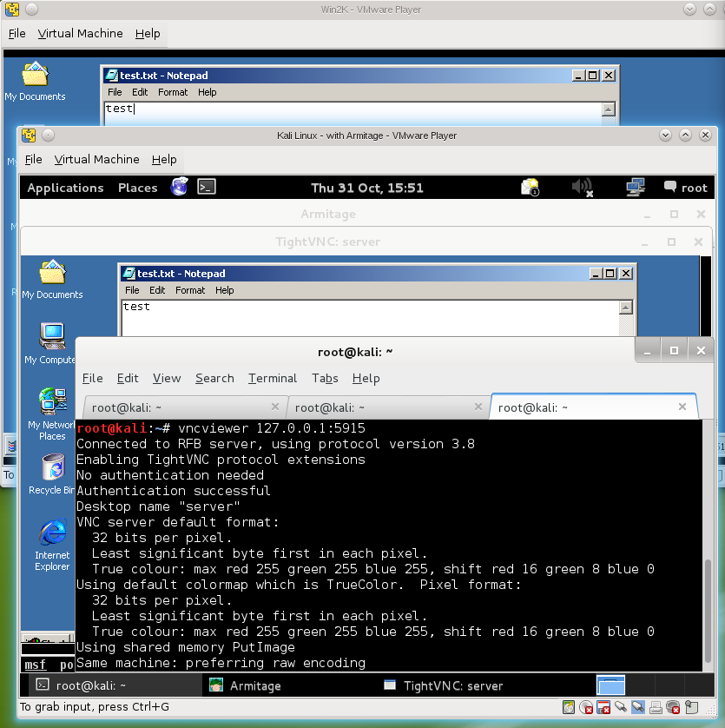The width and height of the screenshot is (725, 728).
Task: Launch the Iceweasel browser from Kali panel
Action: [179, 187]
